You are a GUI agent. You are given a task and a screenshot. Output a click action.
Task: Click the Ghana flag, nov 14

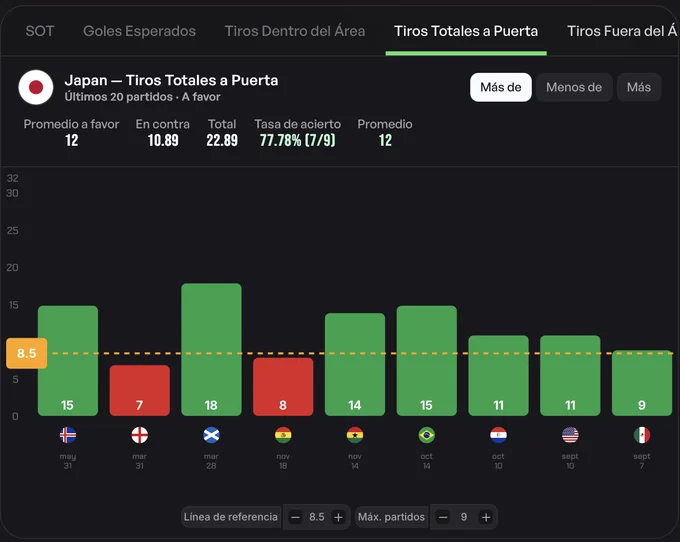[355, 435]
